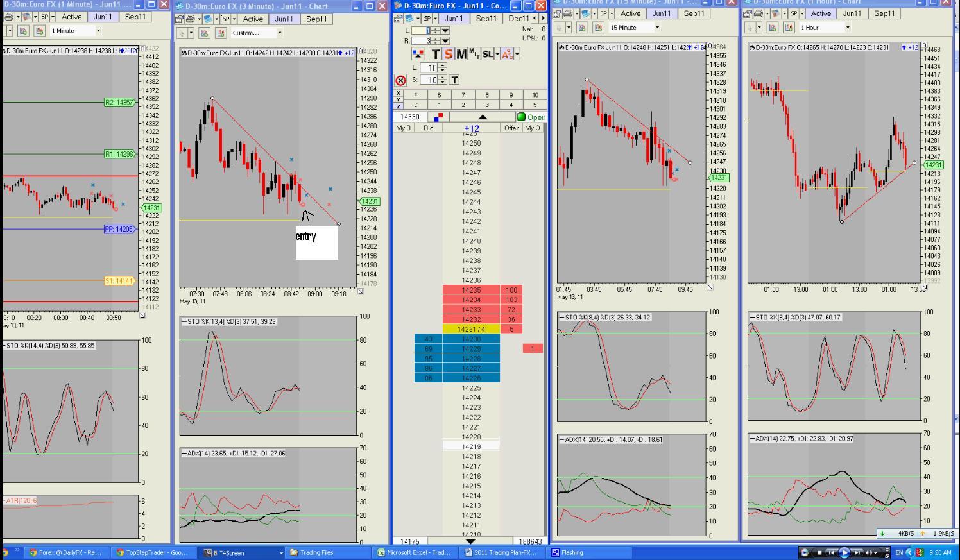Open the 1 Hour interval dropdown

click(847, 28)
